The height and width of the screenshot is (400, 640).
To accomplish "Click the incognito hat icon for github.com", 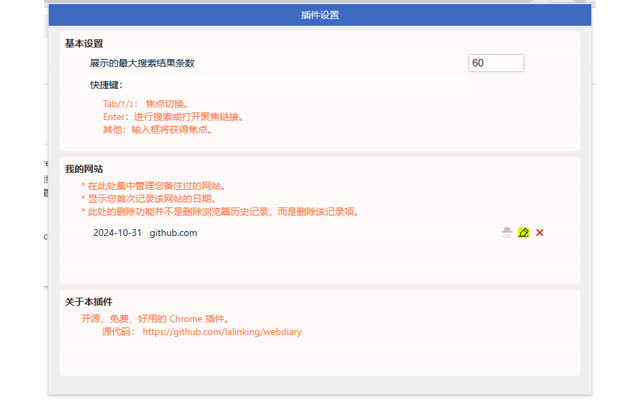I will click(x=507, y=233).
